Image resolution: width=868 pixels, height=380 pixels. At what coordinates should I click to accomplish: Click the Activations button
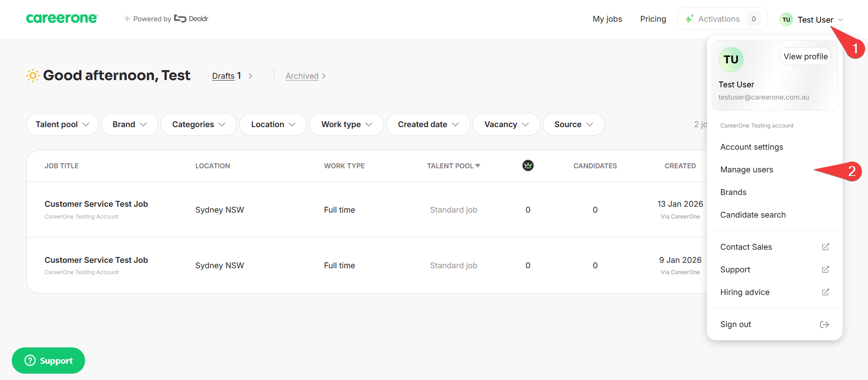click(722, 19)
